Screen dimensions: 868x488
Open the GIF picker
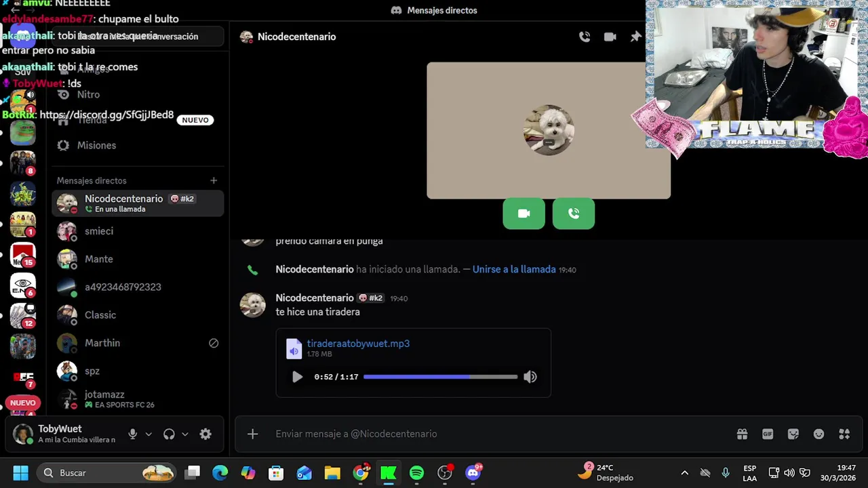(768, 434)
